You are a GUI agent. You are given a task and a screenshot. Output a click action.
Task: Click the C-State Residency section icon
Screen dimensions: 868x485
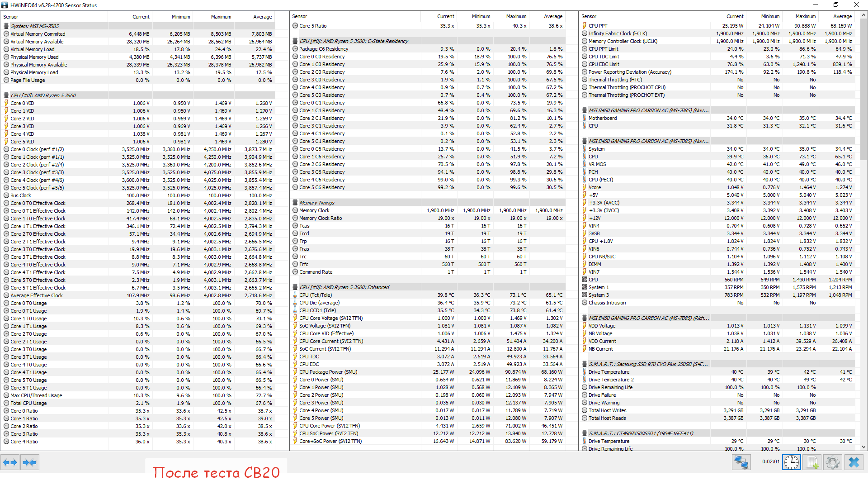tap(295, 41)
